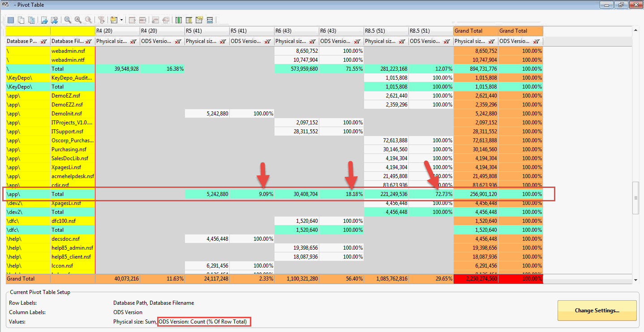Image resolution: width=644 pixels, height=332 pixels.
Task: Toggle filter on Database Path column header
Action: click(x=44, y=41)
